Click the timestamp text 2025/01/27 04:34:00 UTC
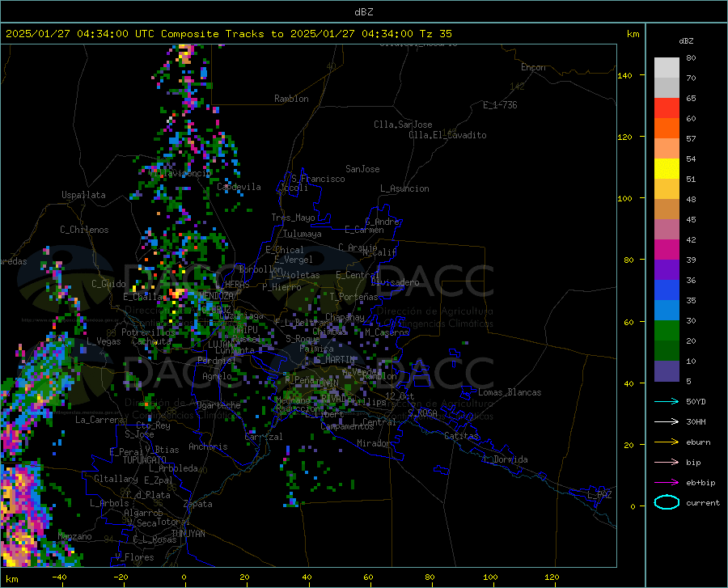This screenshot has height=588, width=728. [67, 34]
